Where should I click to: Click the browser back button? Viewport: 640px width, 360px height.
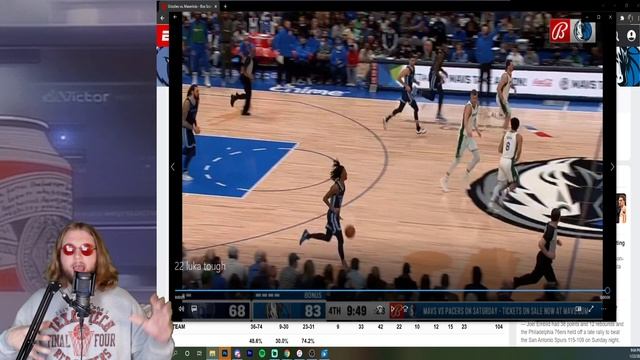coord(162,18)
